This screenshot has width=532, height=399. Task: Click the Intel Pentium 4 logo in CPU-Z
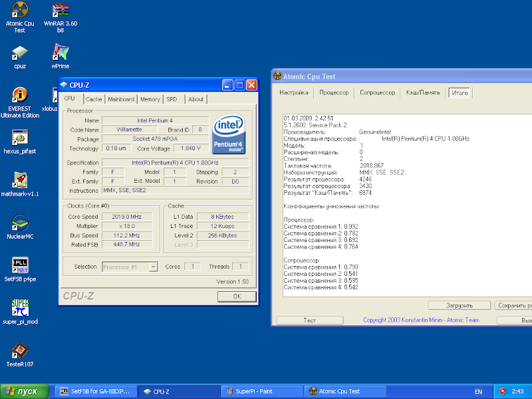click(229, 134)
